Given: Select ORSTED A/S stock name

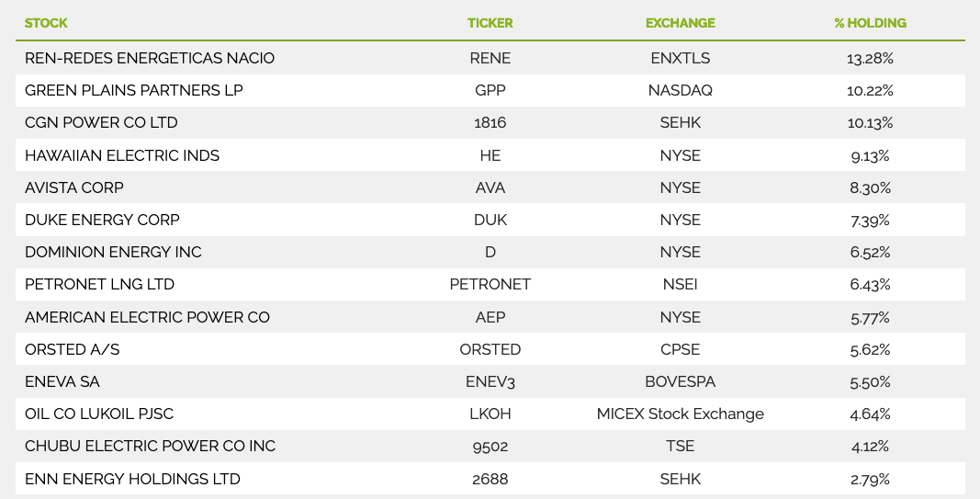Looking at the screenshot, I should pyautogui.click(x=72, y=349).
